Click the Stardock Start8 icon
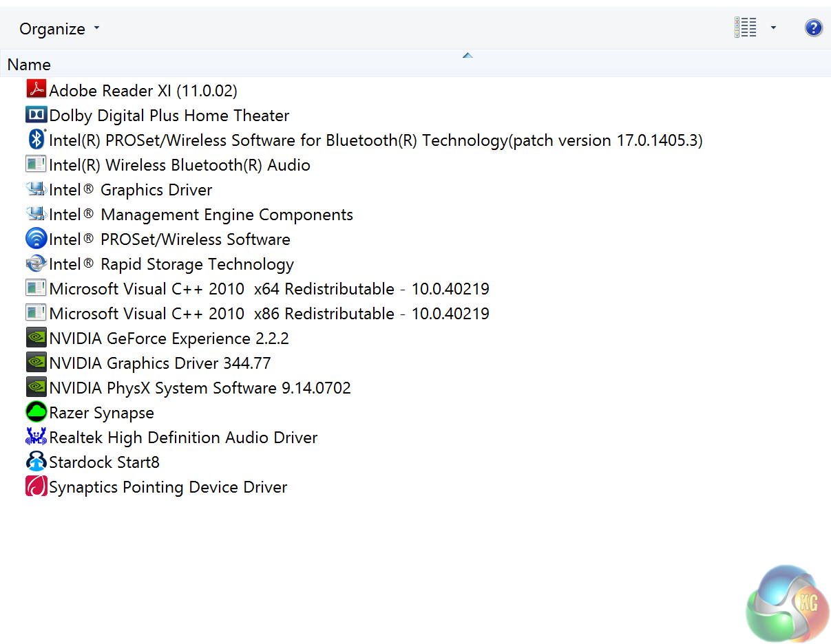 (36, 462)
